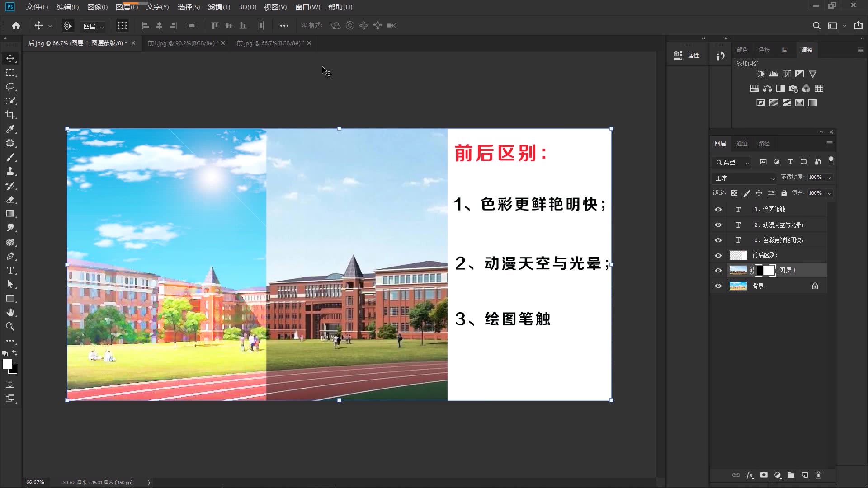This screenshot has width=868, height=488.
Task: Select the Zoom tool
Action: [10, 327]
